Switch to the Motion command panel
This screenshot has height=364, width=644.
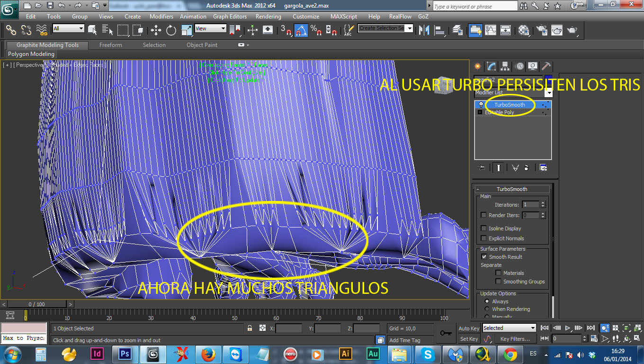coord(519,66)
